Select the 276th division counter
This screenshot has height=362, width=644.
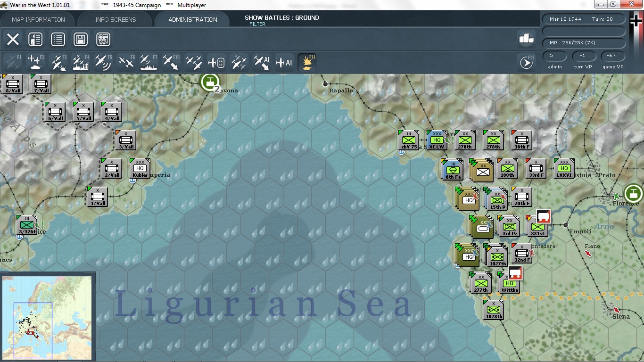tap(465, 140)
